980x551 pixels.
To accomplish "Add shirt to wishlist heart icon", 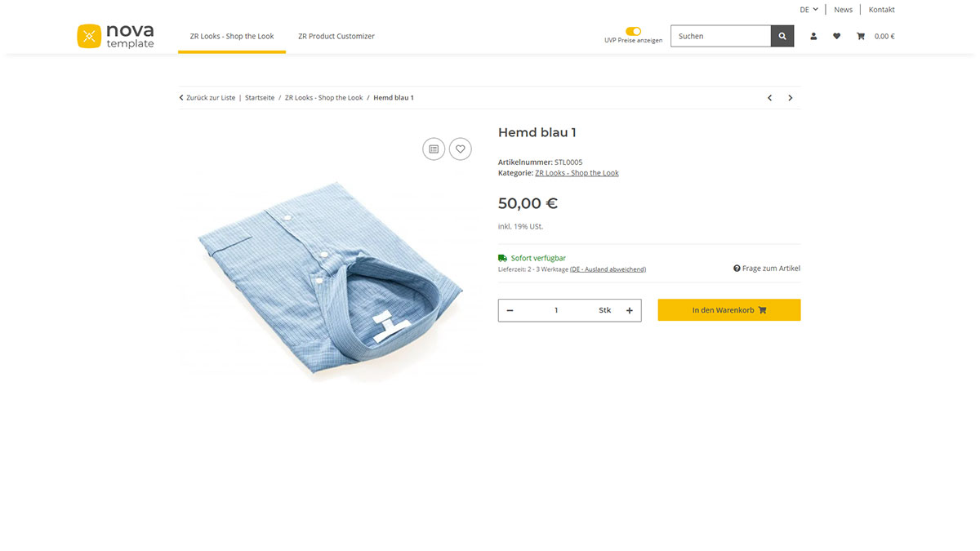I will (x=461, y=149).
